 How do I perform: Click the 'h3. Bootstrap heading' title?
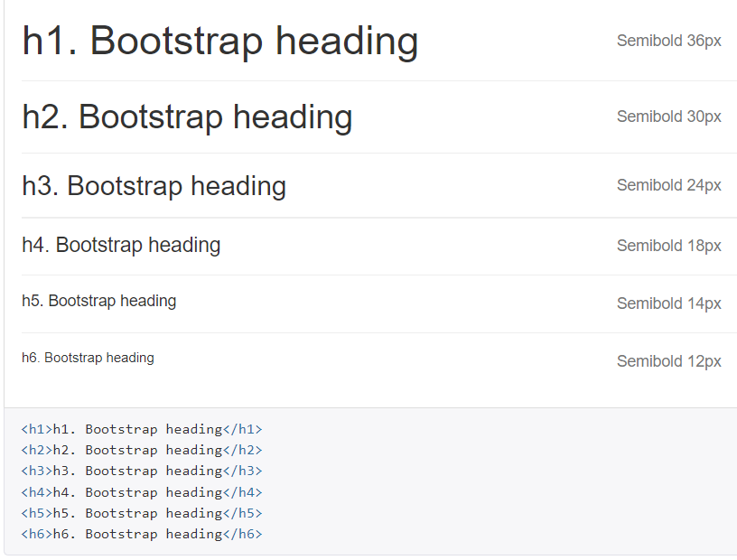pyautogui.click(x=154, y=186)
